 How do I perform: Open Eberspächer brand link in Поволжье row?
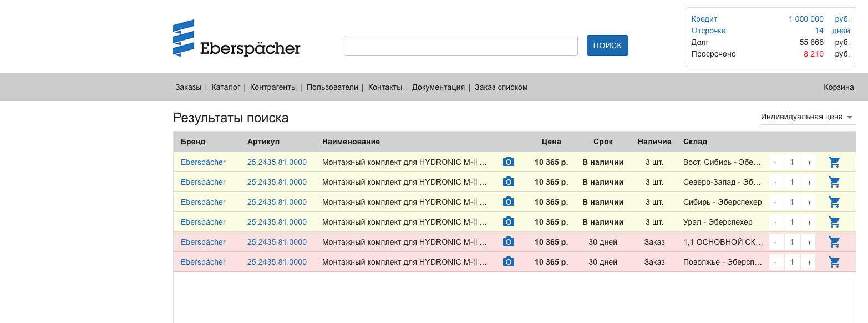coord(203,262)
